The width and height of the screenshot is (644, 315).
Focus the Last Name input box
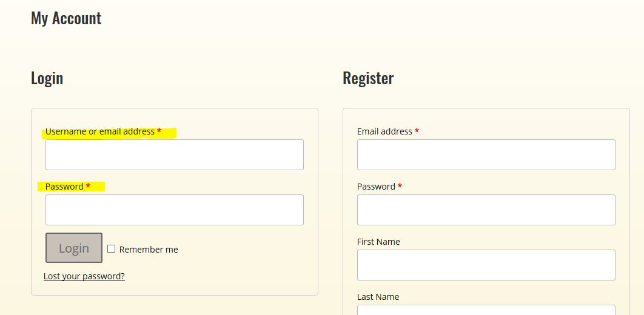click(x=486, y=310)
